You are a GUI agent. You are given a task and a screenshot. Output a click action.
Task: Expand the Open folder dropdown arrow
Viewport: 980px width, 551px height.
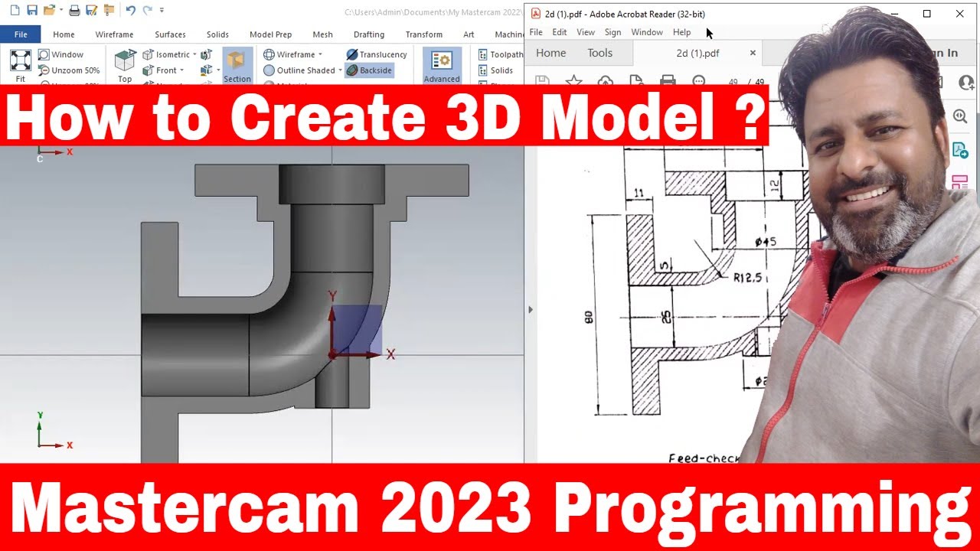(60, 11)
